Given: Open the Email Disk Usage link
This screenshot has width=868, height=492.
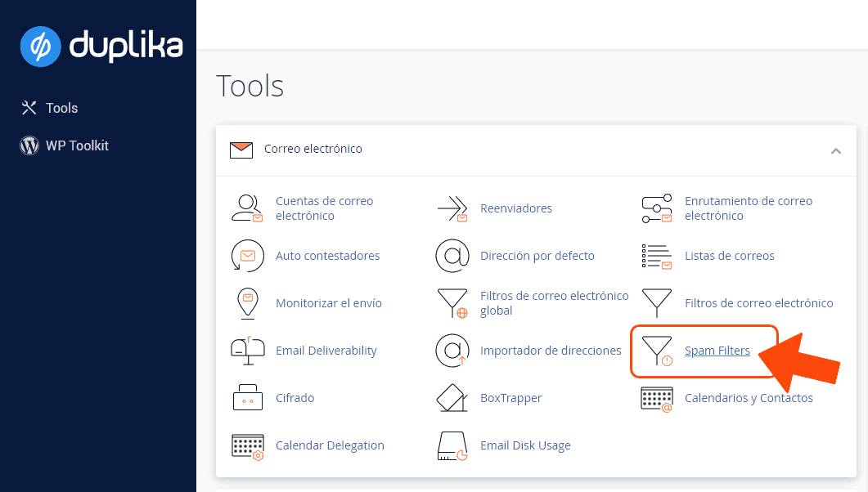Looking at the screenshot, I should 525,445.
